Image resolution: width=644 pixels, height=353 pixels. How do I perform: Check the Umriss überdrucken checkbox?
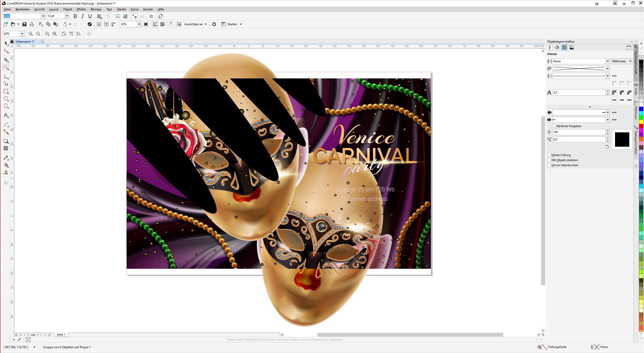pos(549,165)
